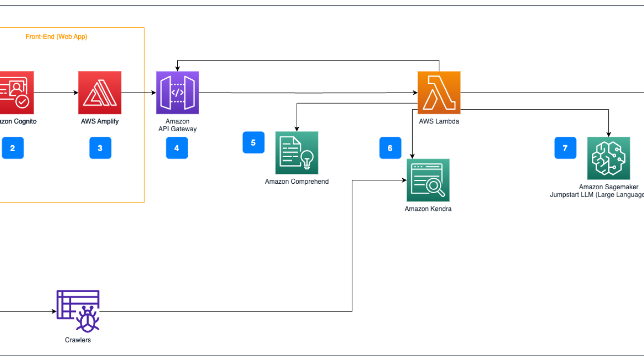The image size is (644, 362).
Task: Select the "Amazon Sagemaker" label text
Action: pos(608,187)
